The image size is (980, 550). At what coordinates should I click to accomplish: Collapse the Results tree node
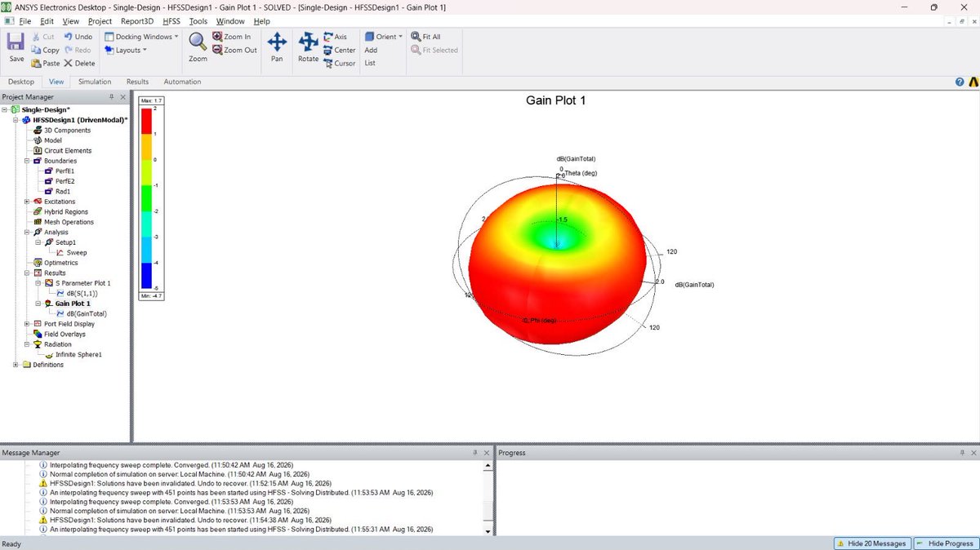coord(27,273)
